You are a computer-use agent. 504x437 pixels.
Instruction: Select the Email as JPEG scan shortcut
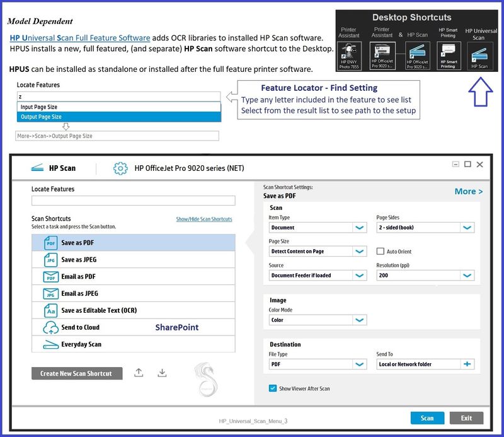(134, 293)
